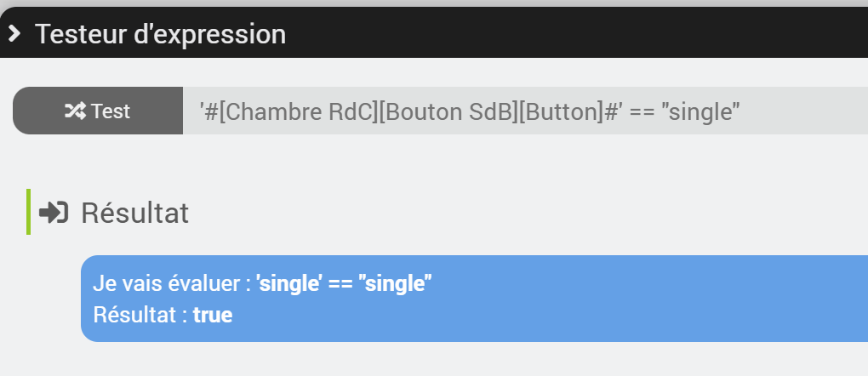Click the bold 'single' == "single" evaluation
Image resolution: width=868 pixels, height=376 pixels.
click(x=344, y=283)
